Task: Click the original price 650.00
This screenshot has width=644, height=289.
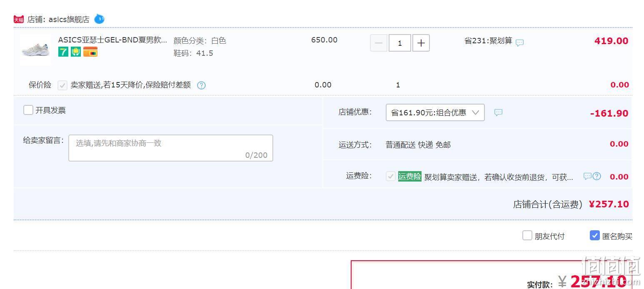Action: (324, 40)
